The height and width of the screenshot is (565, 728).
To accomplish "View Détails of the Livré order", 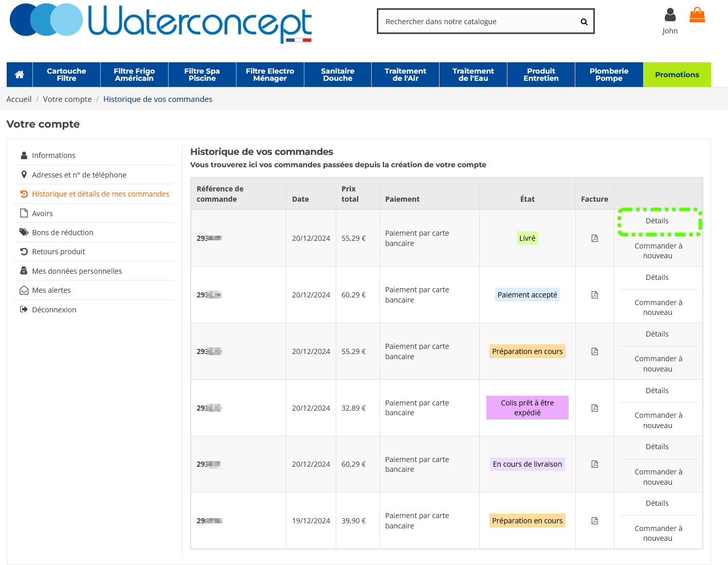I will point(657,221).
